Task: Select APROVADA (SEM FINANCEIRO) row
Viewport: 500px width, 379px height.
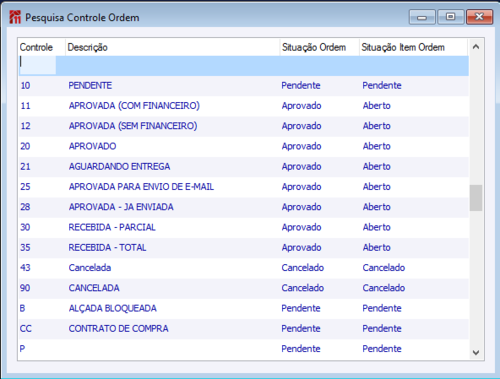Action: tap(244, 126)
